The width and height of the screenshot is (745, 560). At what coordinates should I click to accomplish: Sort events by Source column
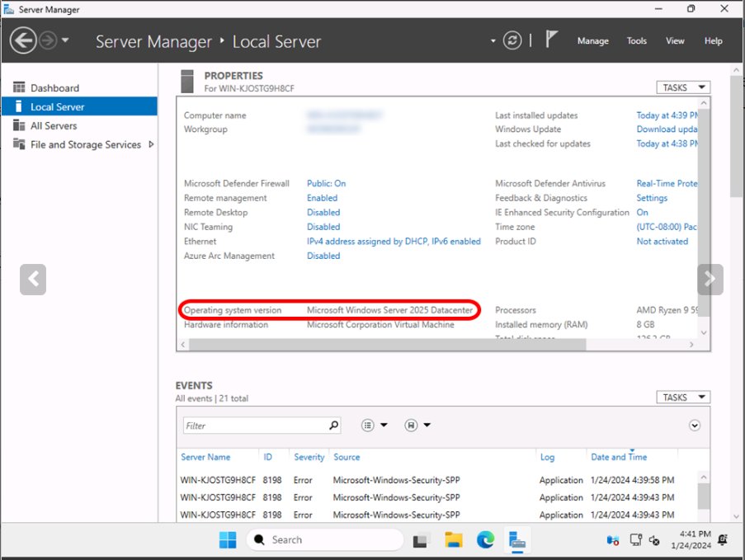point(347,457)
